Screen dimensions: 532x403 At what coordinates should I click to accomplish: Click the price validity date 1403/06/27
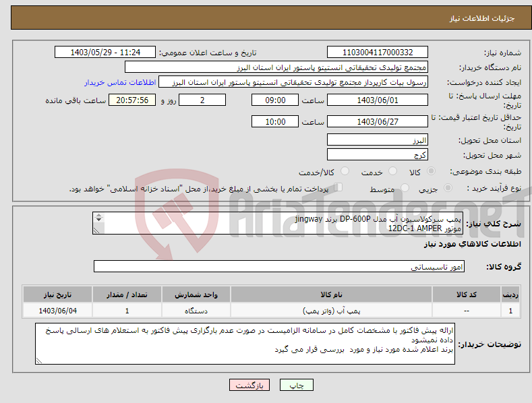378,121
